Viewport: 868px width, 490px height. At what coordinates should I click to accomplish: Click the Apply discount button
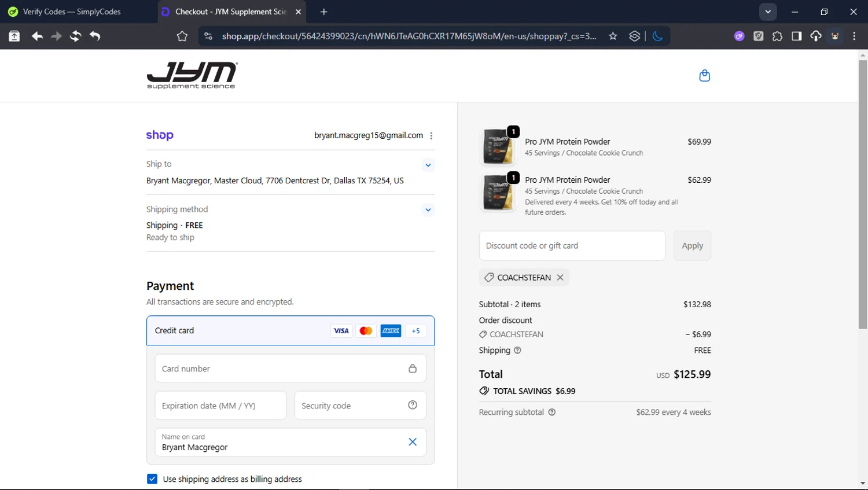(x=692, y=246)
